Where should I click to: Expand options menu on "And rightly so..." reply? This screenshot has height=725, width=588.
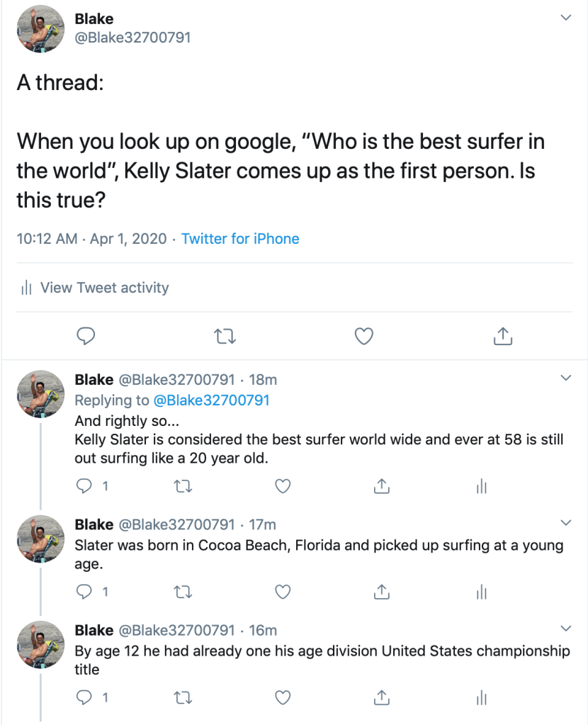pos(565,378)
